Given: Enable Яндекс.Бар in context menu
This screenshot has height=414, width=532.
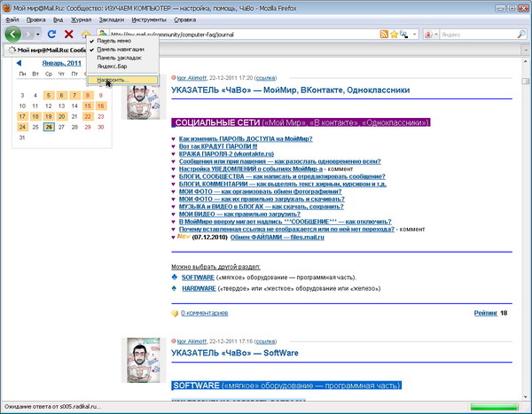Looking at the screenshot, I should pos(122,66).
